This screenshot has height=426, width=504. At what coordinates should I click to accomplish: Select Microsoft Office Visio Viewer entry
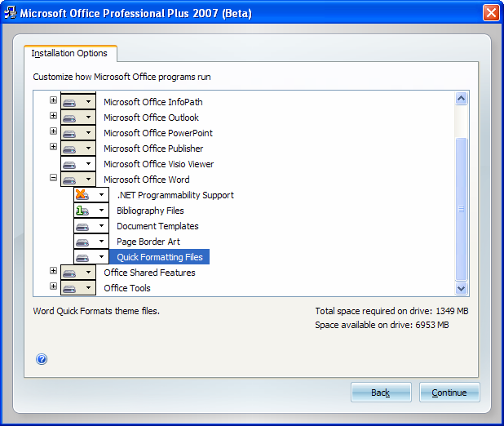tap(158, 164)
